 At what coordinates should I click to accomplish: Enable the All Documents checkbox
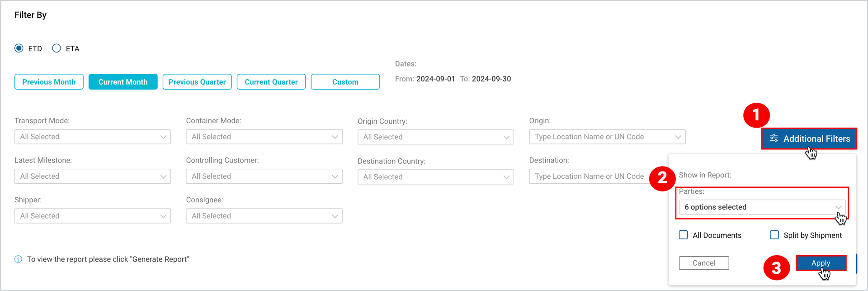pyautogui.click(x=684, y=235)
